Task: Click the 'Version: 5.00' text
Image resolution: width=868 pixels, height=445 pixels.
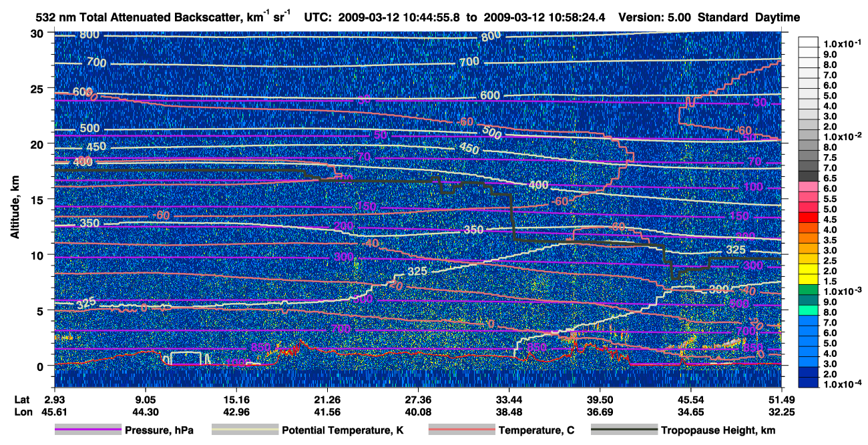Action: tap(656, 18)
